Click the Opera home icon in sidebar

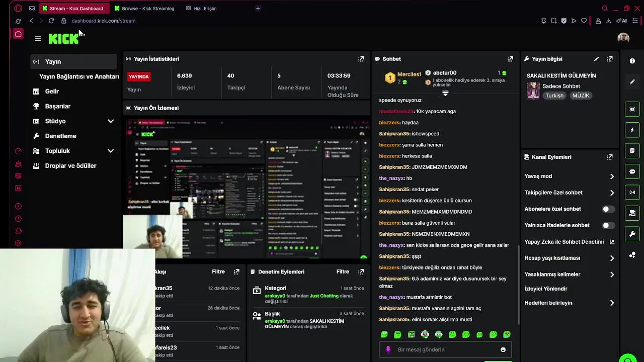pyautogui.click(x=18, y=34)
